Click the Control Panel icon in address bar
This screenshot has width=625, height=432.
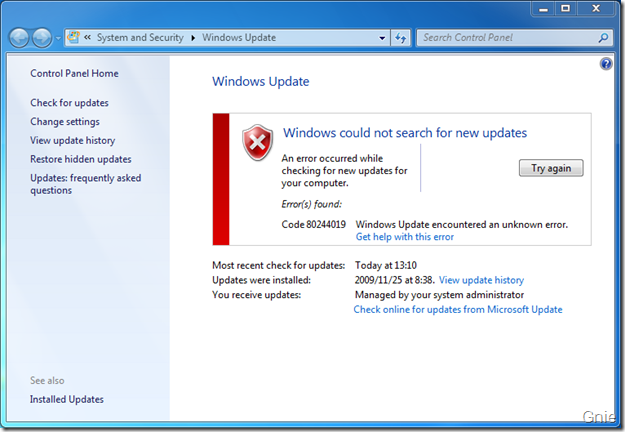click(74, 37)
